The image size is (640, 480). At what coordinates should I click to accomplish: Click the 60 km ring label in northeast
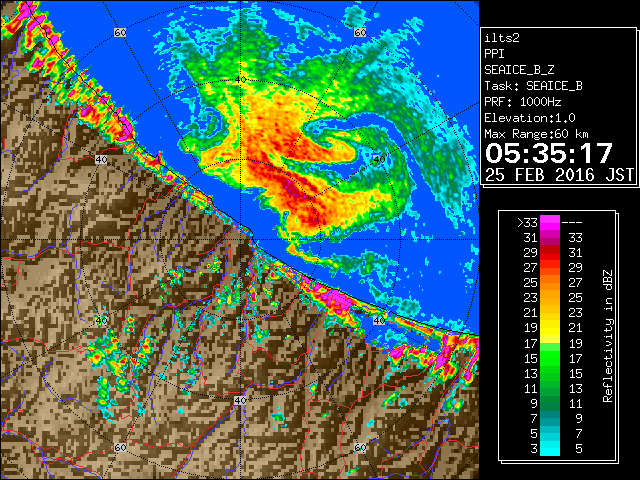click(360, 32)
